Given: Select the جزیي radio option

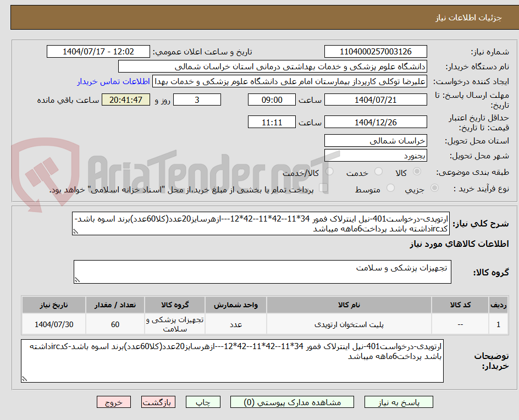Looking at the screenshot, I should tap(434, 186).
